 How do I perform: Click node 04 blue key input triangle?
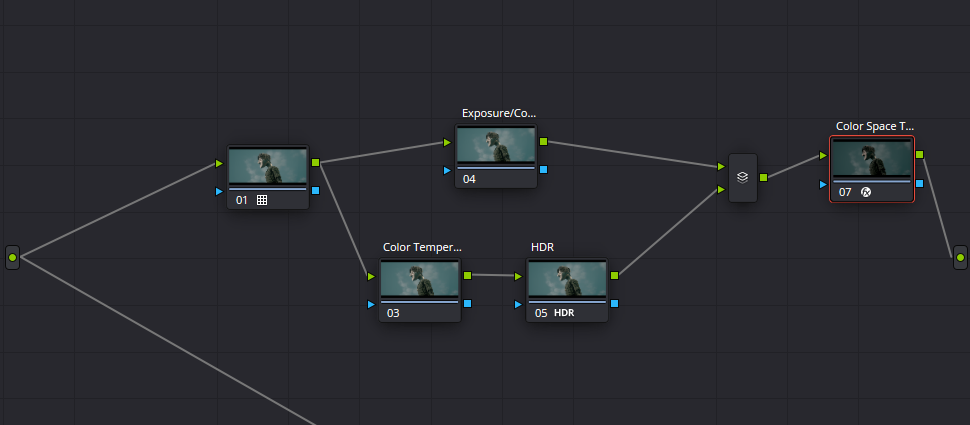(x=447, y=170)
